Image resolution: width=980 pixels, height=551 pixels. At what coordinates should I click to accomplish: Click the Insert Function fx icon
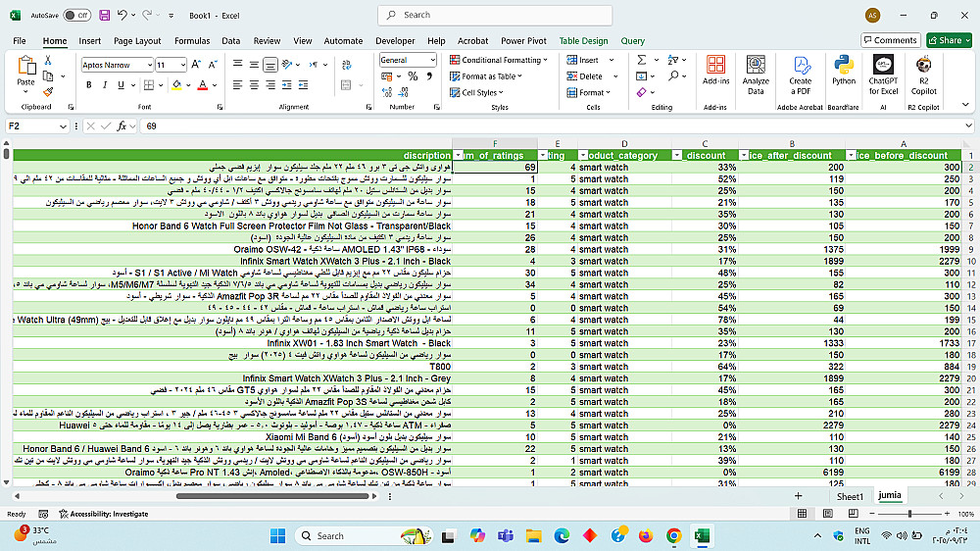(122, 126)
